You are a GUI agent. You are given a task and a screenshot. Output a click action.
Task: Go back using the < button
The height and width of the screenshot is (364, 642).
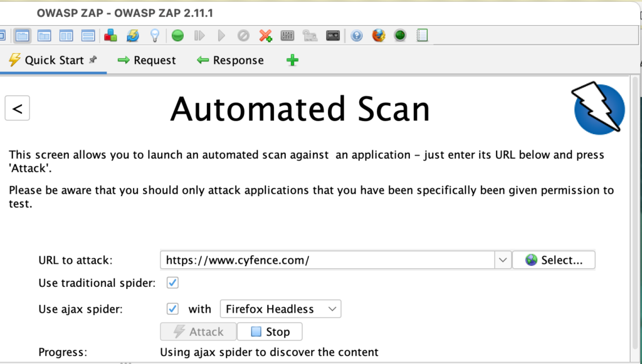(17, 108)
